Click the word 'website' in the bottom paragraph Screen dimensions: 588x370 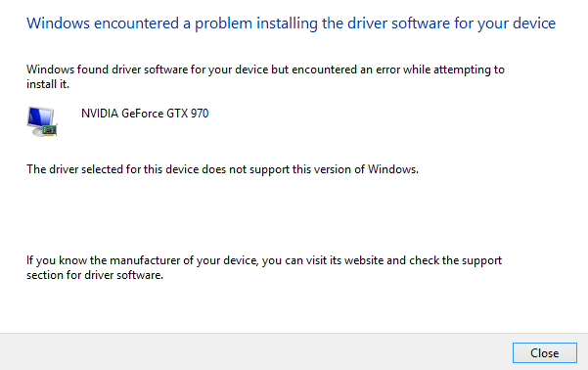(363, 260)
